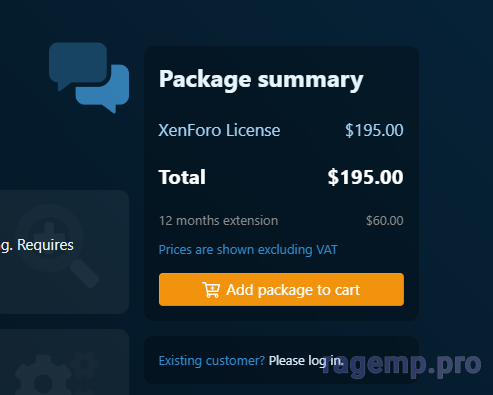This screenshot has width=493, height=395.
Task: Add package to cart
Action: (281, 289)
